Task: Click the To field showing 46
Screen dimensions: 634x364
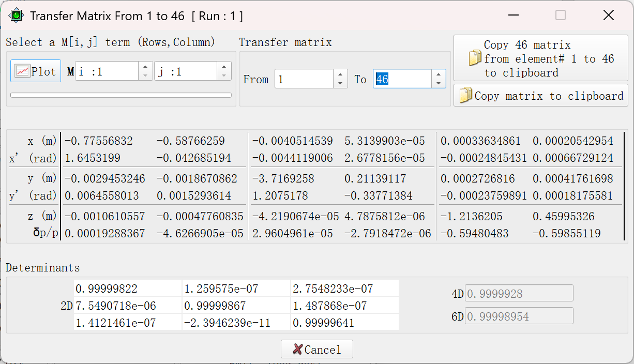Action: [x=402, y=79]
